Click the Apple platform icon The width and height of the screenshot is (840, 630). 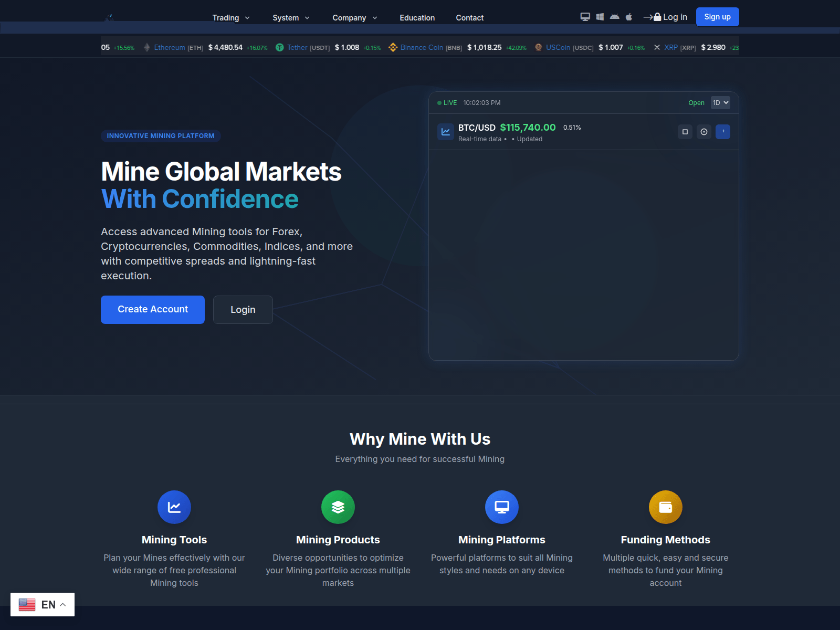pyautogui.click(x=629, y=17)
